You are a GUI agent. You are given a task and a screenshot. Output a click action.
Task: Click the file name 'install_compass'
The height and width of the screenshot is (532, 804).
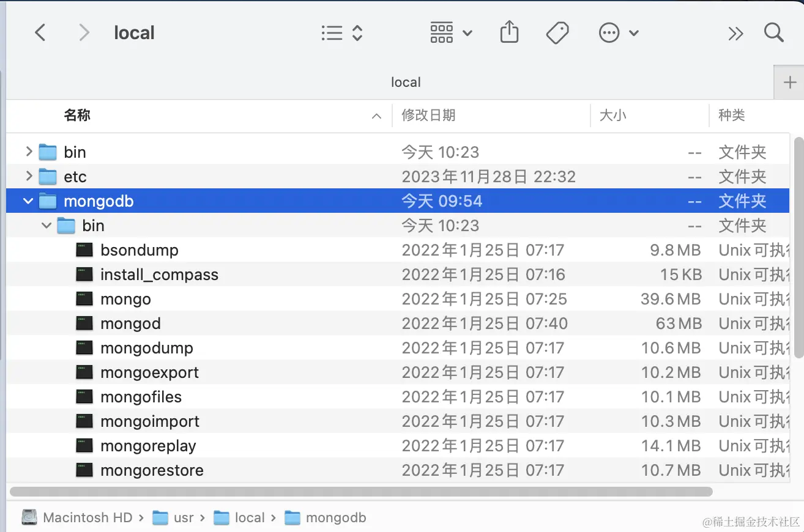(x=159, y=275)
